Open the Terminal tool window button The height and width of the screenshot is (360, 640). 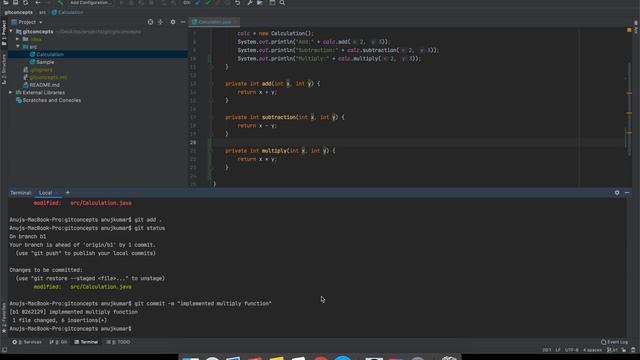pos(86,342)
